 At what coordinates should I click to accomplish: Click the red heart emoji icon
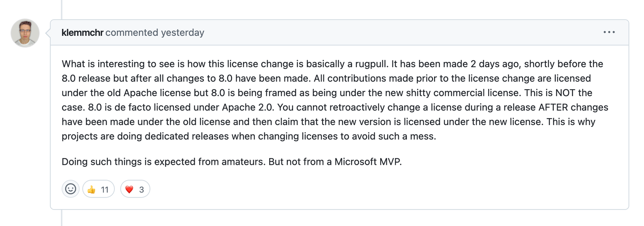[x=129, y=189]
